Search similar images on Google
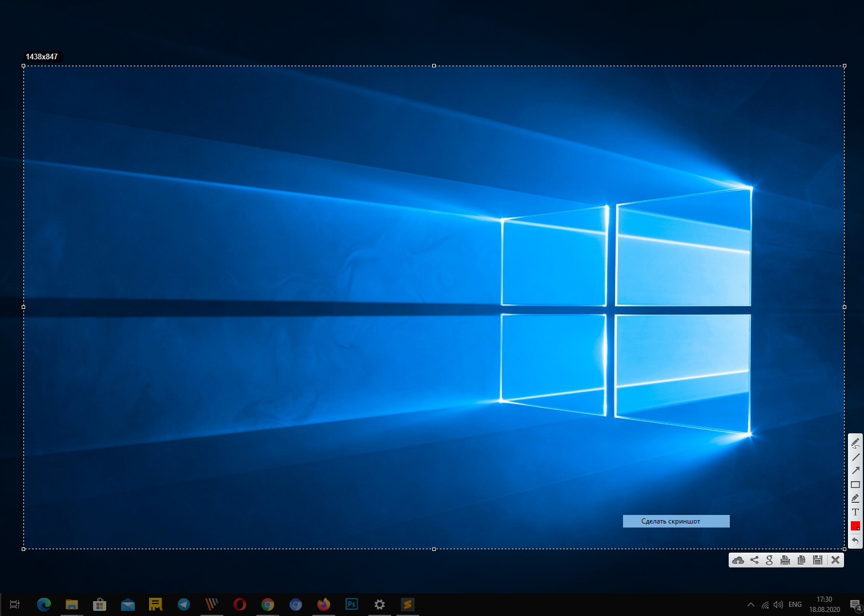The image size is (864, 616). coord(769,560)
